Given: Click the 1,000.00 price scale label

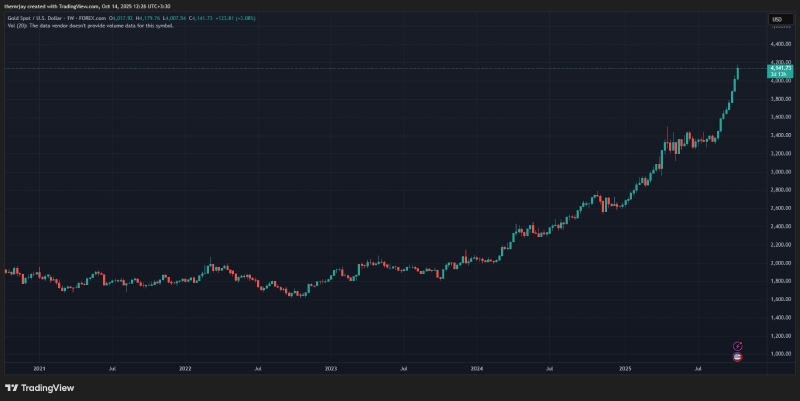Looking at the screenshot, I should 781,353.
